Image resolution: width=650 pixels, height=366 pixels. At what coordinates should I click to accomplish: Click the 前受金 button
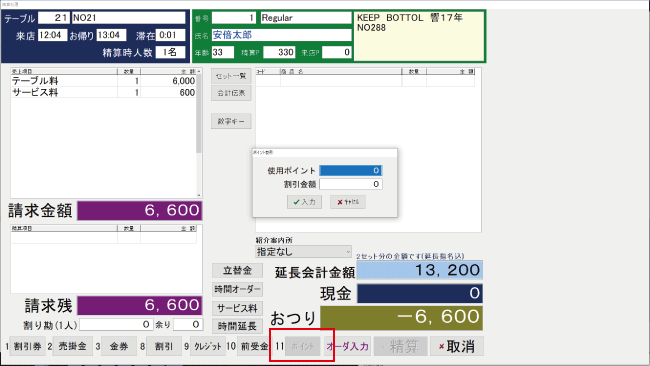[253, 346]
